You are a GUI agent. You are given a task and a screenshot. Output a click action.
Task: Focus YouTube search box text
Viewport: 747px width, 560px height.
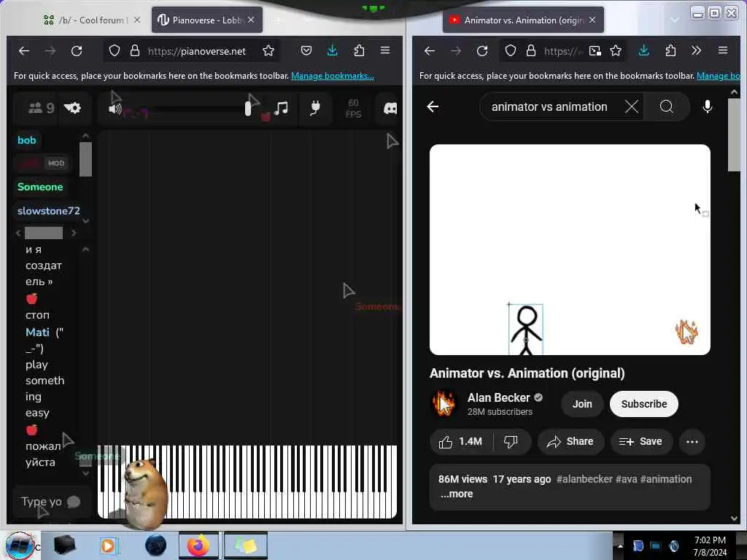click(x=549, y=106)
